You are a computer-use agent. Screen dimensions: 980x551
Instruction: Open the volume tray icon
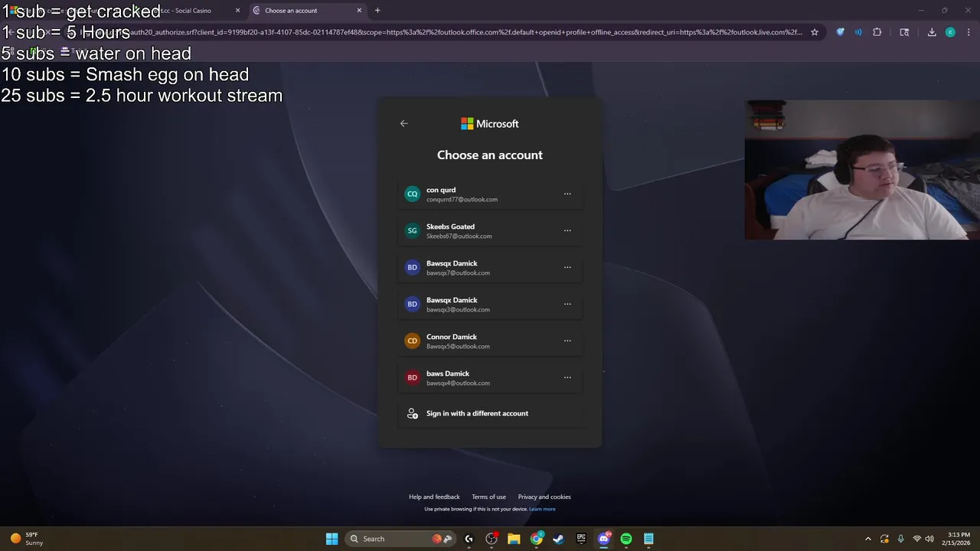tap(929, 539)
